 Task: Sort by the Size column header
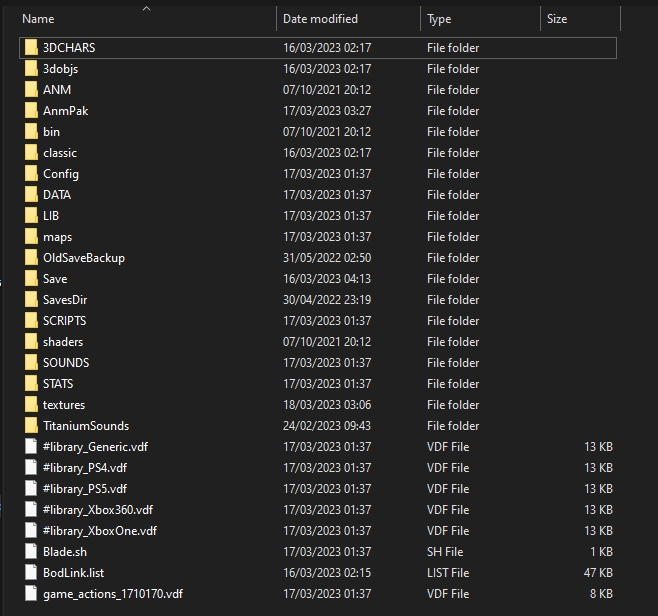coord(557,19)
